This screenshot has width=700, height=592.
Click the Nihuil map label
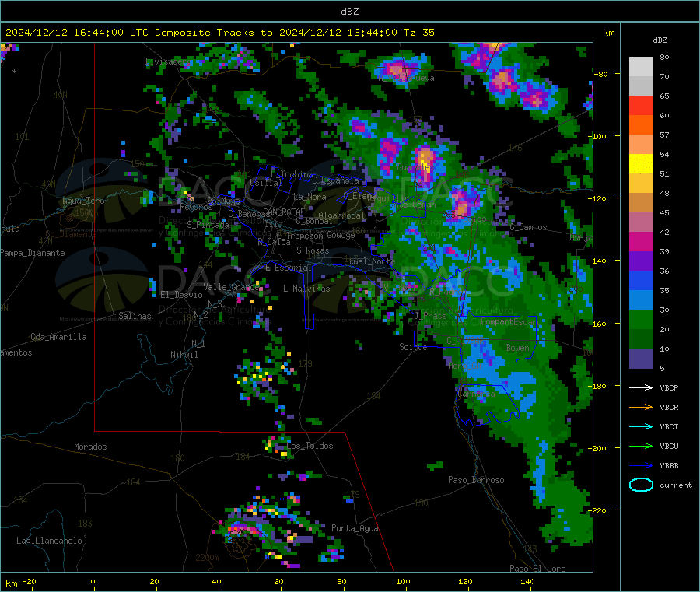point(184,355)
